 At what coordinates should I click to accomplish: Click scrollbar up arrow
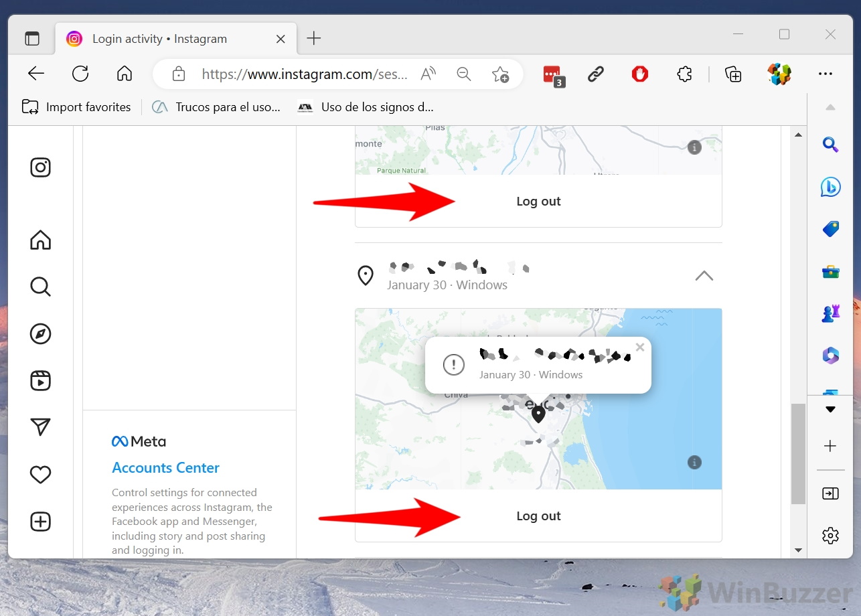coord(798,135)
